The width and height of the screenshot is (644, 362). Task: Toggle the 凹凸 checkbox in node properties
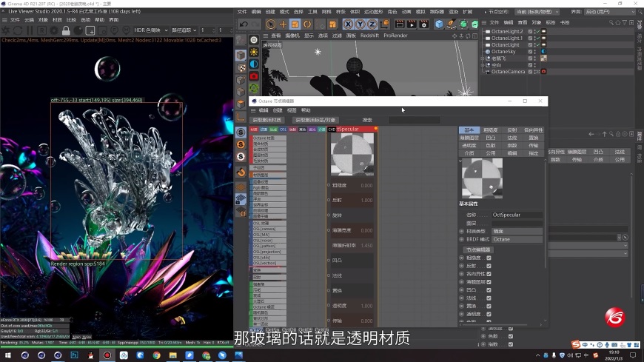(x=489, y=290)
